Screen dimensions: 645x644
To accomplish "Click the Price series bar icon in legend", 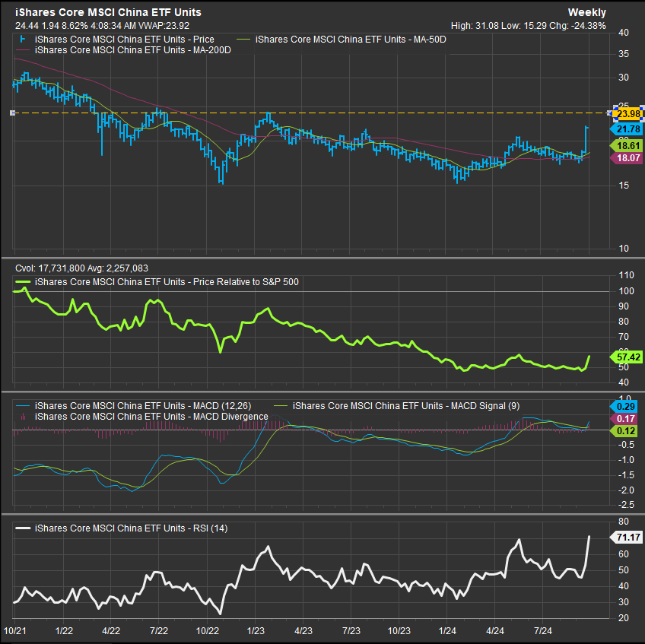I will click(x=23, y=40).
